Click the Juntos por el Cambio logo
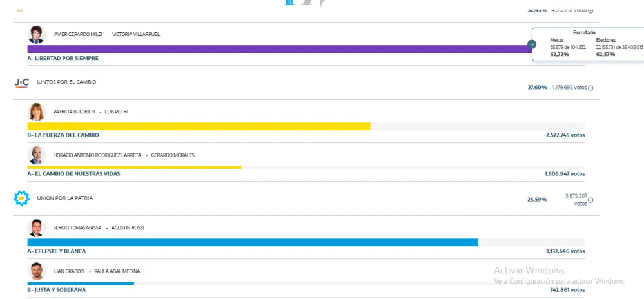Image resolution: width=644 pixels, height=299 pixels. 22,82
